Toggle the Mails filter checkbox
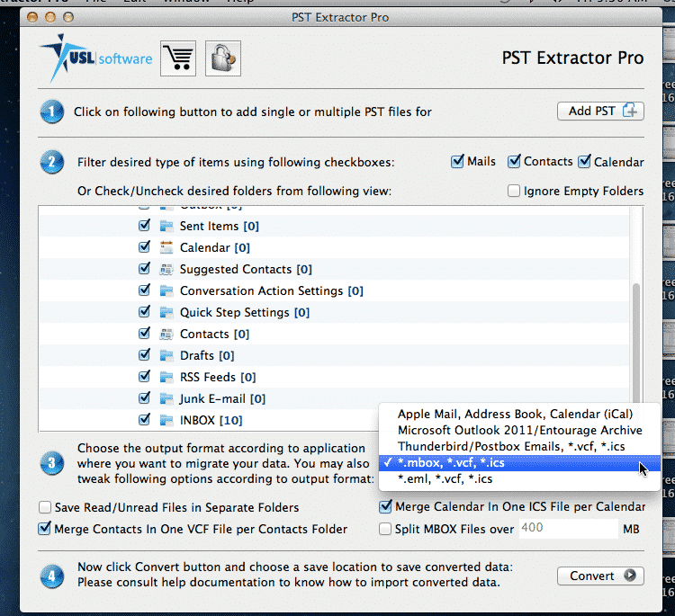 457,161
